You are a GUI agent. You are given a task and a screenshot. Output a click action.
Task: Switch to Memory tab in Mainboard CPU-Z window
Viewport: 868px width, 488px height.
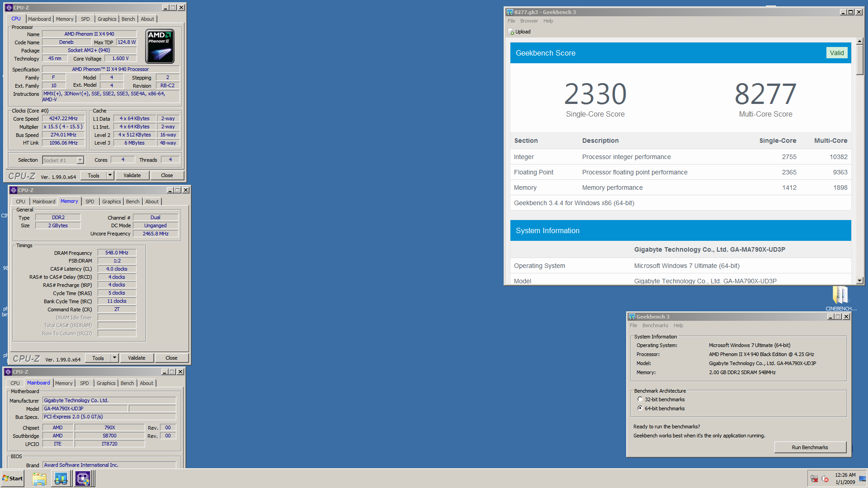[x=64, y=383]
